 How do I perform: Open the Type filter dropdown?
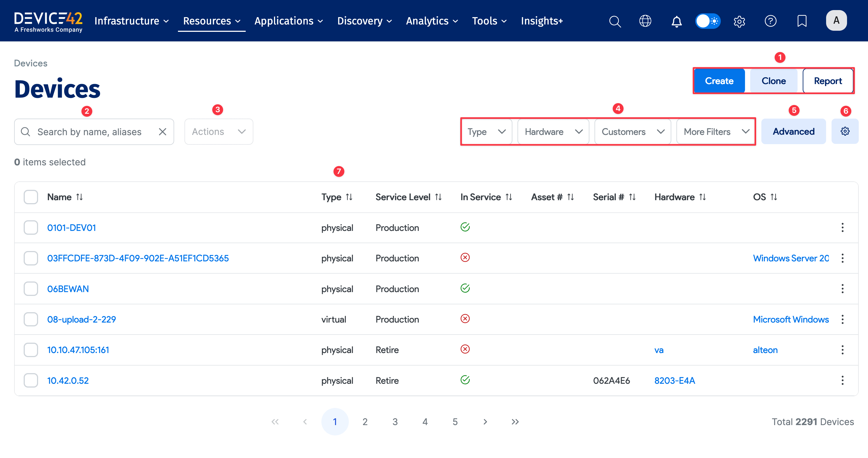486,131
